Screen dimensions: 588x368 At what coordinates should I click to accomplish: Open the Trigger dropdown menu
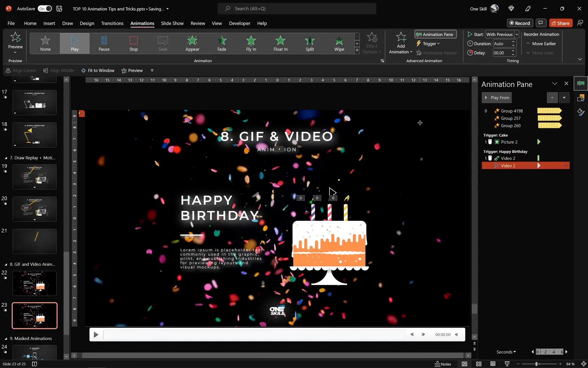pyautogui.click(x=428, y=44)
